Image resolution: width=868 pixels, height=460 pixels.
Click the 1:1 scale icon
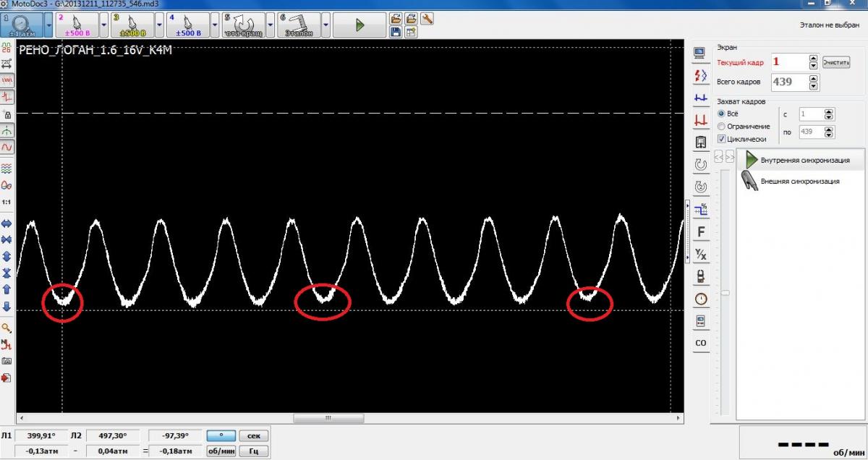click(7, 203)
